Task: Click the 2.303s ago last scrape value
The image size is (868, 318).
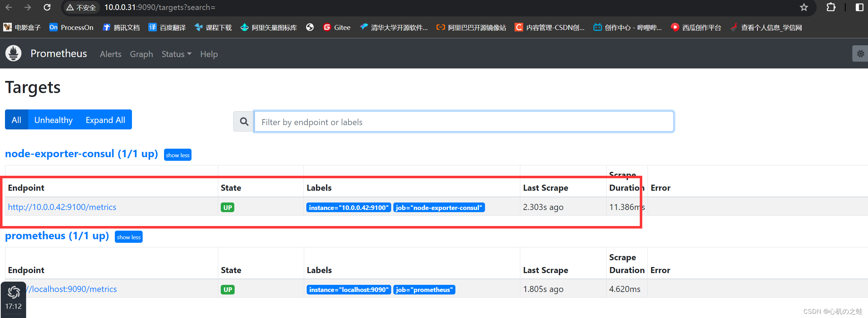Action: tap(543, 207)
